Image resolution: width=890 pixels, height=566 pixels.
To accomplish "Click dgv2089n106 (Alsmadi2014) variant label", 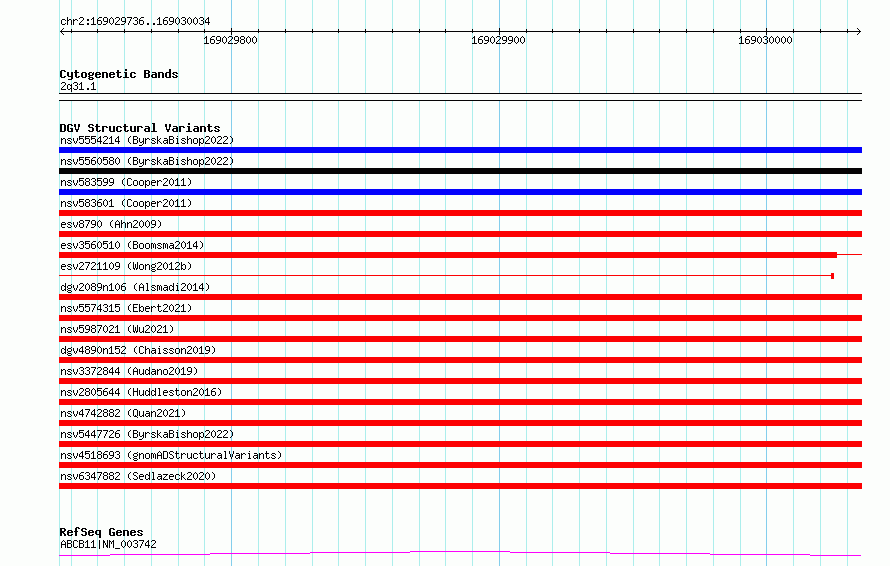I will 135,287.
